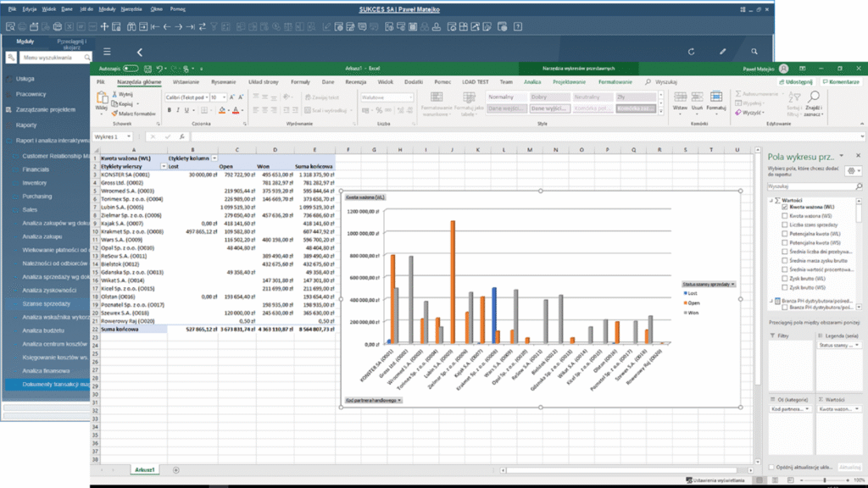The width and height of the screenshot is (868, 488).
Task: Click the back arrow in SUKCES window
Action: point(140,52)
